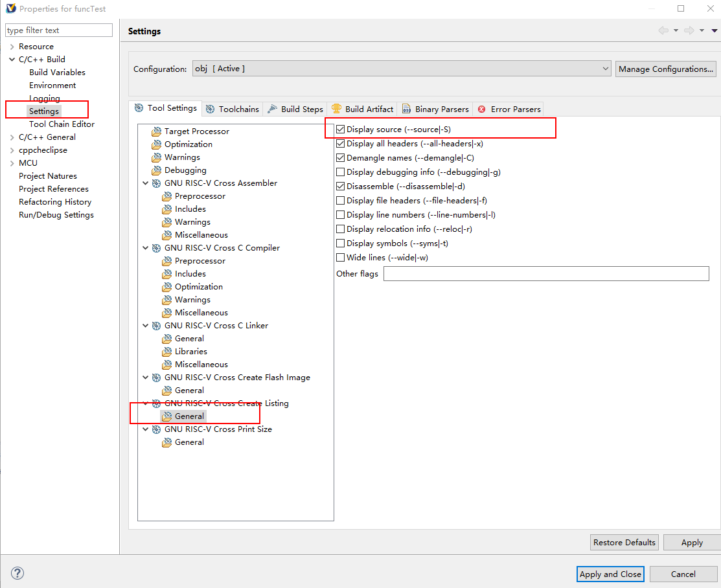
Task: Expand the C/C++ General tree node
Action: click(12, 137)
